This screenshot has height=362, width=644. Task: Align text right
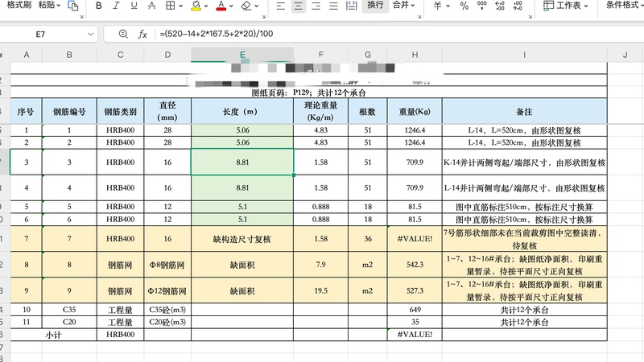pos(316,6)
